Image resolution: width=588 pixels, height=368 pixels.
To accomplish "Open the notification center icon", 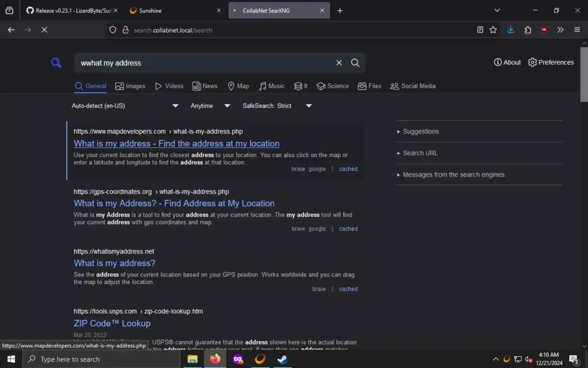I will pos(574,359).
